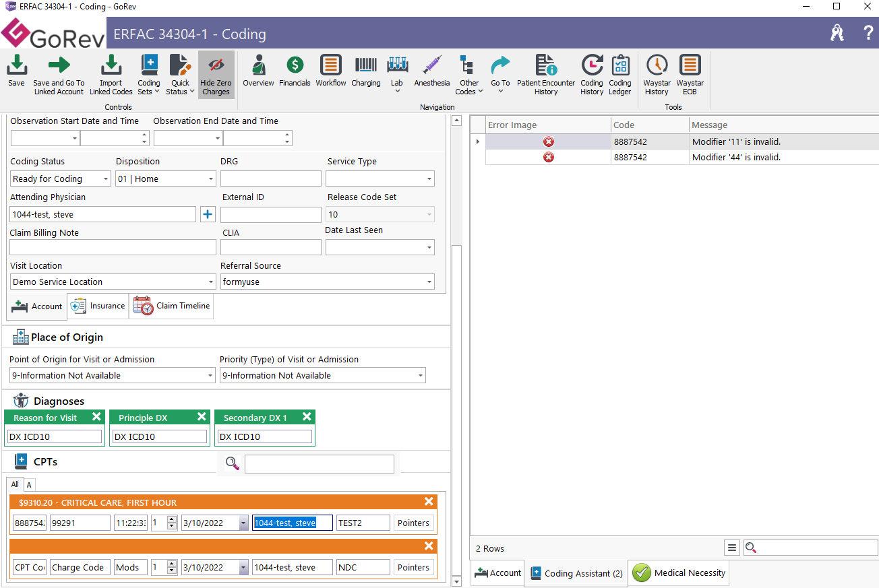
Task: Expand the Service Type dropdown
Action: (x=429, y=179)
